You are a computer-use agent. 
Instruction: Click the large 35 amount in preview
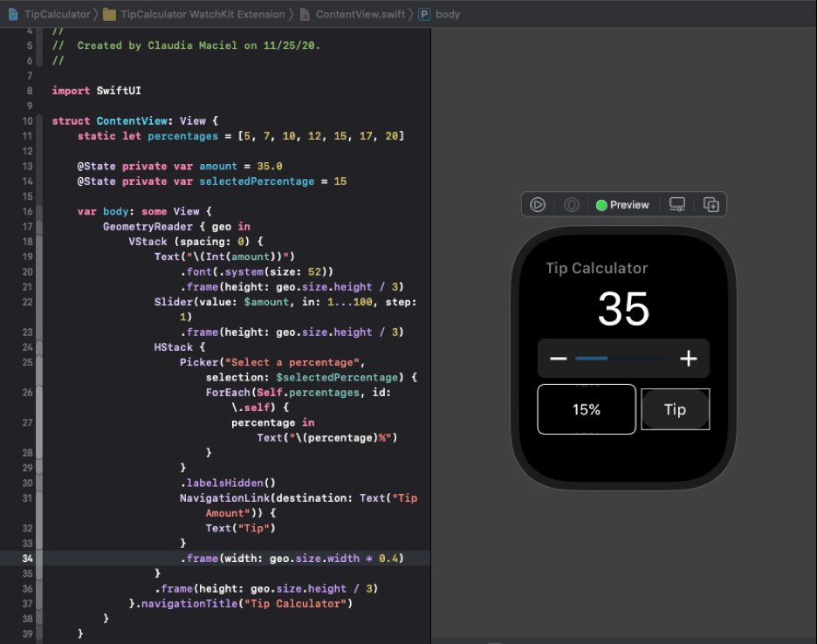click(x=623, y=309)
